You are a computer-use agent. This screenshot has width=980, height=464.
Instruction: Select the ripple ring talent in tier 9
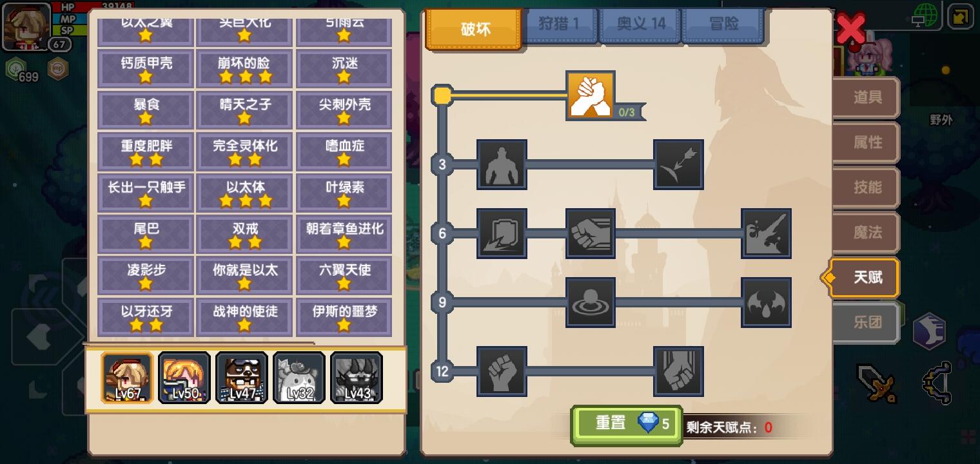(x=591, y=302)
